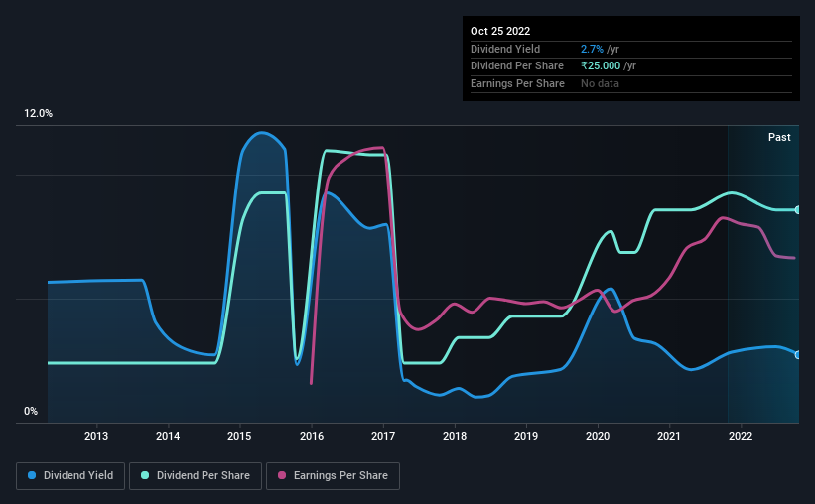Select the Dividend Per Share endpoint marker

click(798, 210)
